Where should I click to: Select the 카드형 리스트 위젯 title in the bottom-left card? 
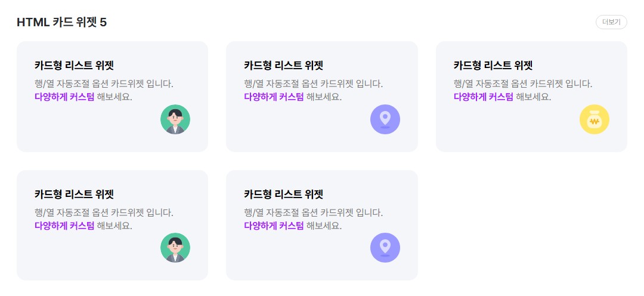click(74, 194)
